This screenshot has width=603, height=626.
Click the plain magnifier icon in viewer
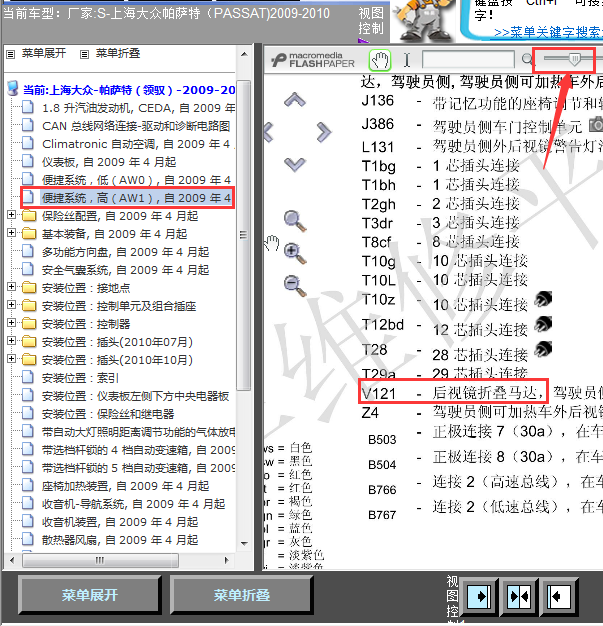point(295,221)
